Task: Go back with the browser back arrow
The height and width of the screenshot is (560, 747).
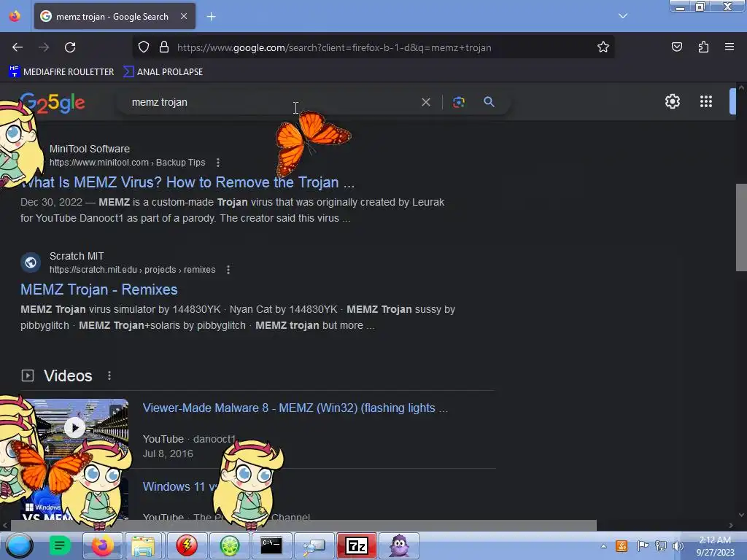Action: (18, 47)
